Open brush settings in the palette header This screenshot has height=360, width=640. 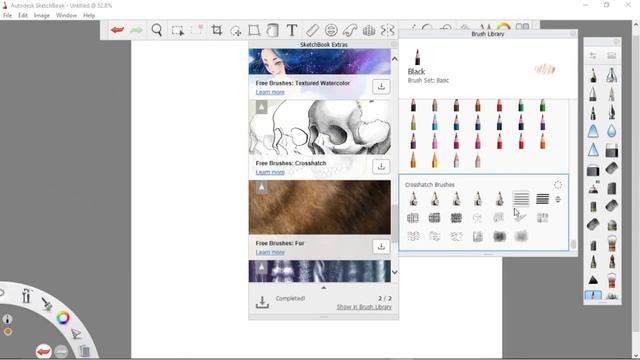tap(593, 56)
